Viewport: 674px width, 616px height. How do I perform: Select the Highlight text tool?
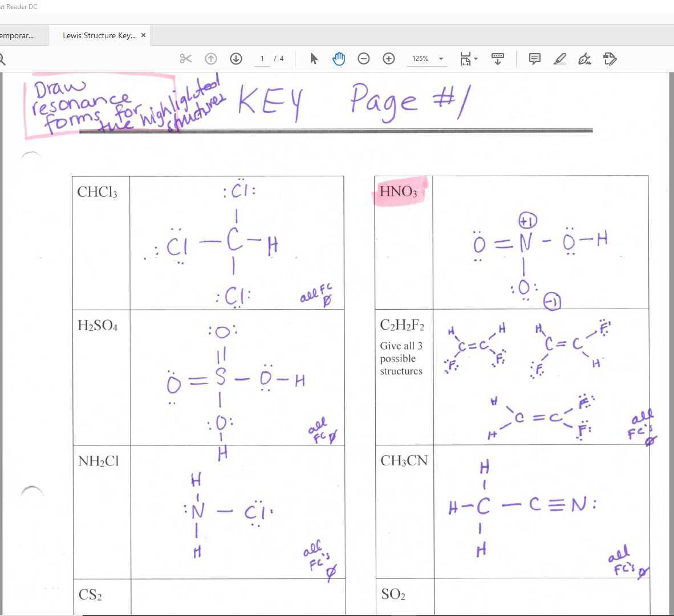(x=560, y=58)
